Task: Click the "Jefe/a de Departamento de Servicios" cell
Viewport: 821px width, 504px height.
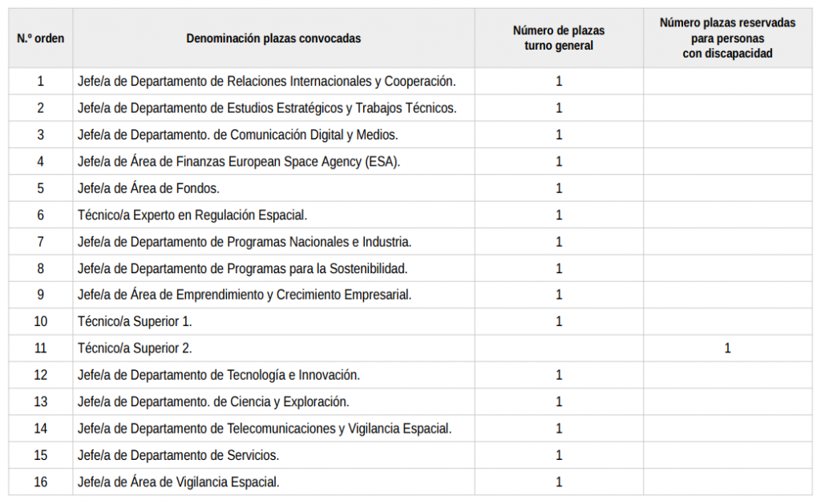Action: (178, 455)
